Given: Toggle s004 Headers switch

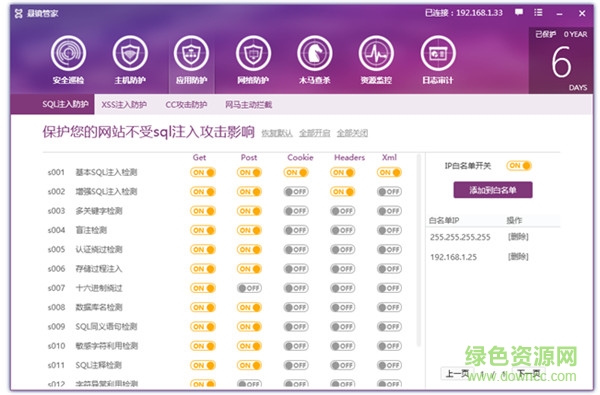Looking at the screenshot, I should pyautogui.click(x=342, y=230).
